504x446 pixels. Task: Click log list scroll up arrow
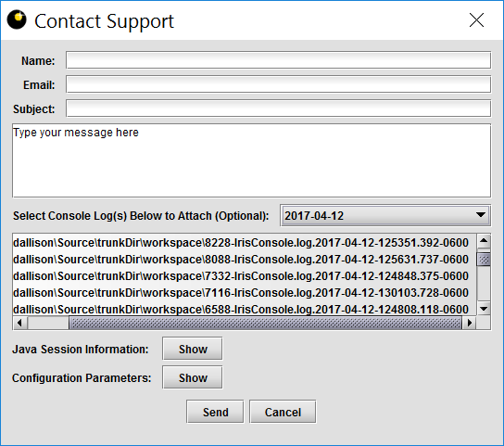[x=484, y=241]
